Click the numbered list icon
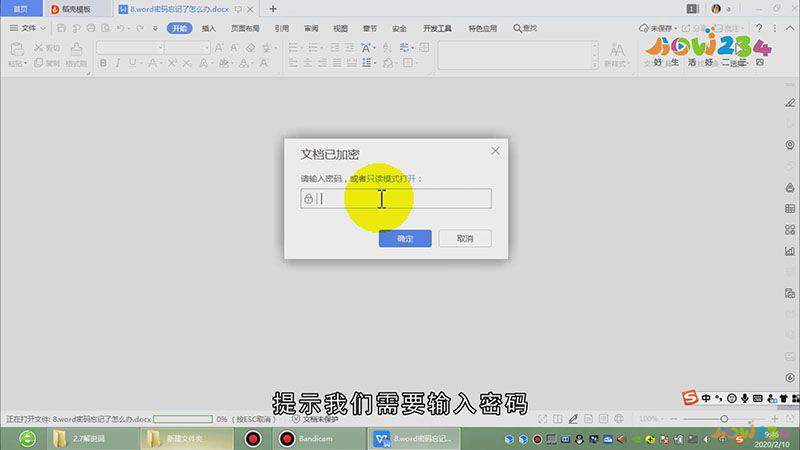Viewport: 800px width, 450px height. pos(313,47)
